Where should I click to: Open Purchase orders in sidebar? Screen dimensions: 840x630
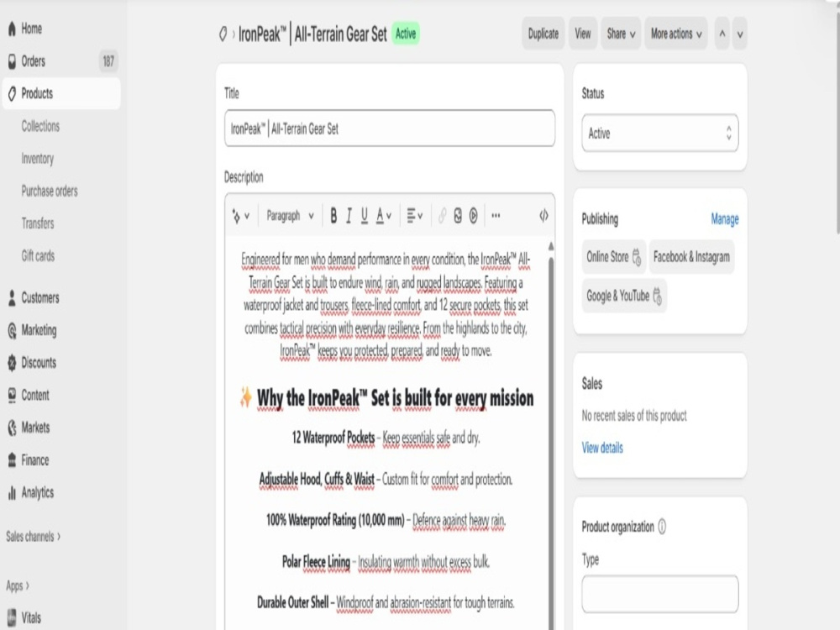[x=50, y=192]
